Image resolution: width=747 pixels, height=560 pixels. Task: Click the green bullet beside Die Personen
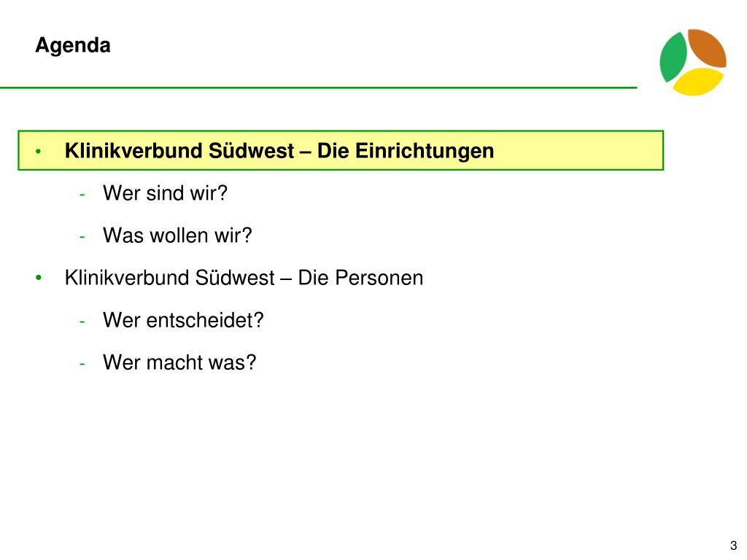click(x=39, y=278)
